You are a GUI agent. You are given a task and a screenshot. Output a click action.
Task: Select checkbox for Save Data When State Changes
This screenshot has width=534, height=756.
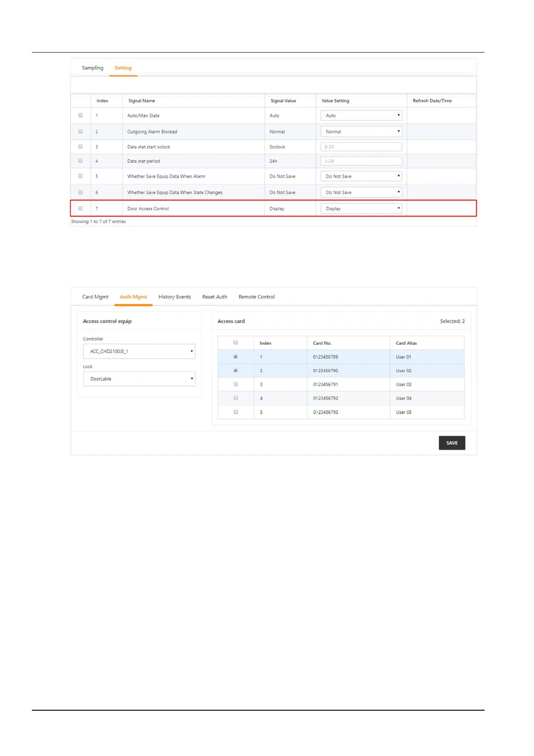(80, 192)
